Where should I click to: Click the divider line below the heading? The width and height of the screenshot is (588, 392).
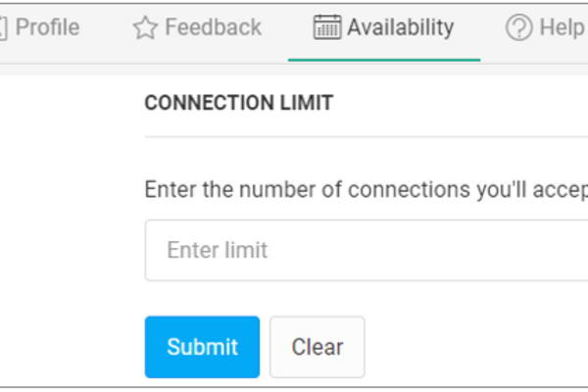(x=367, y=137)
